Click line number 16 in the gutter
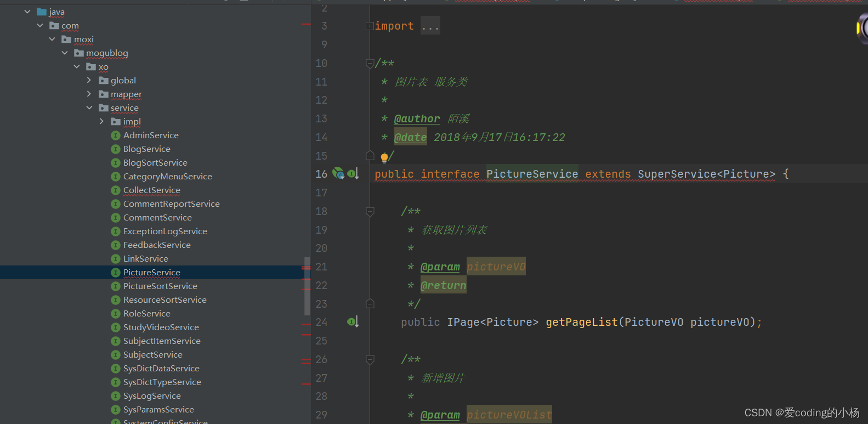This screenshot has height=424, width=868. [x=321, y=174]
